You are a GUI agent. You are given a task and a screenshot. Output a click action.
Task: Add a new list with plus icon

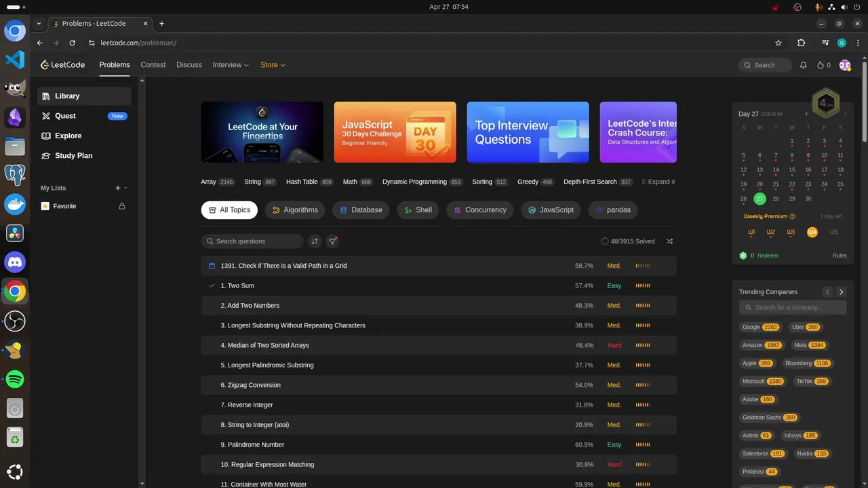pos(118,188)
